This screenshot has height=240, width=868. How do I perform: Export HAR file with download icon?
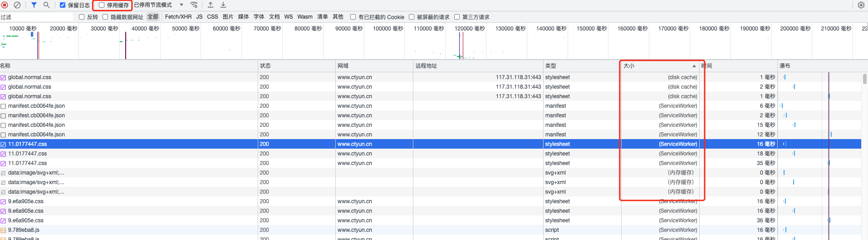click(x=223, y=5)
